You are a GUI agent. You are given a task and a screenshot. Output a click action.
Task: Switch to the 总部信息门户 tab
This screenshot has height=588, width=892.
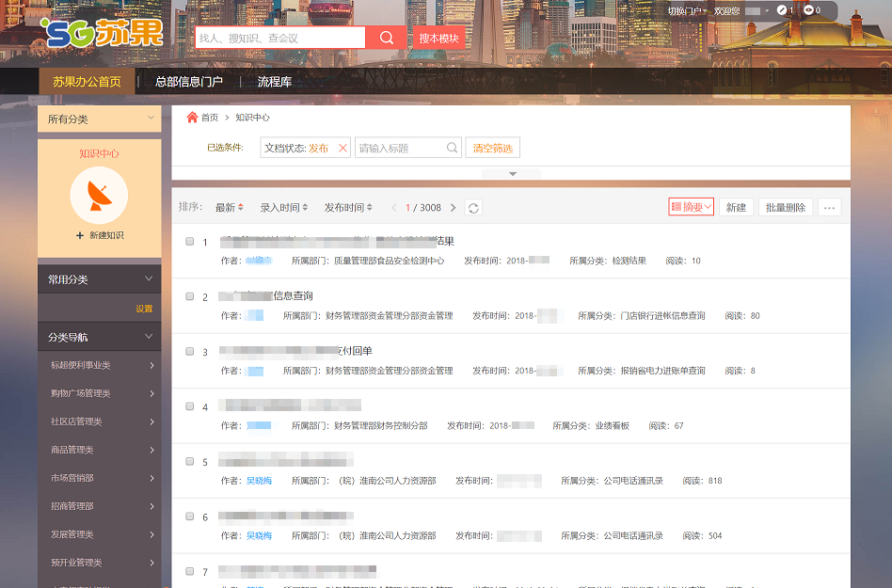point(188,81)
